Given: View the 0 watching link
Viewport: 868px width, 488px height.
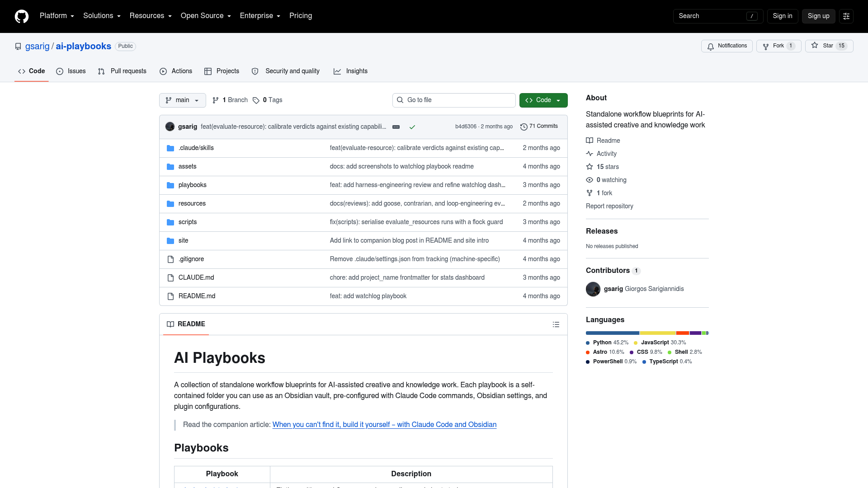Looking at the screenshot, I should (606, 180).
